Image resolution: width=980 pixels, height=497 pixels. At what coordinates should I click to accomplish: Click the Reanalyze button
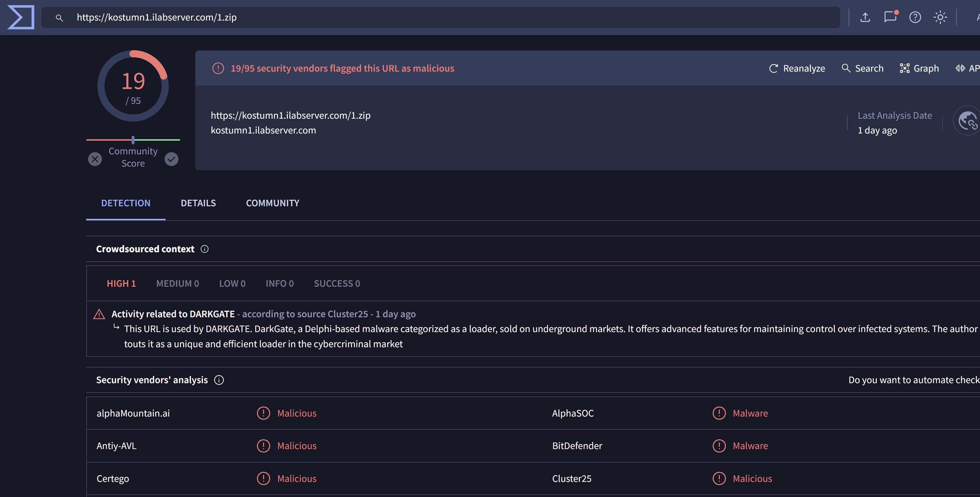coord(797,68)
